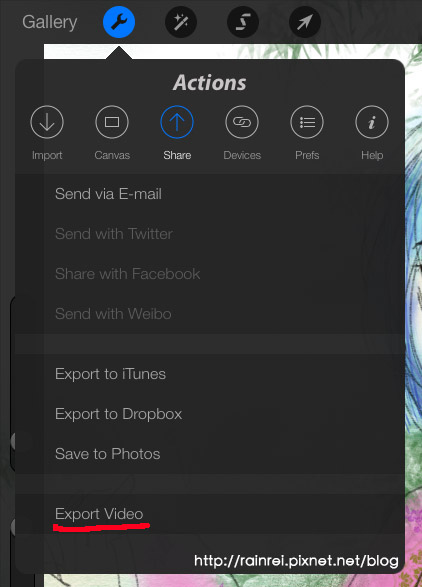The width and height of the screenshot is (422, 587).
Task: Open the Help info tab
Action: point(372,133)
